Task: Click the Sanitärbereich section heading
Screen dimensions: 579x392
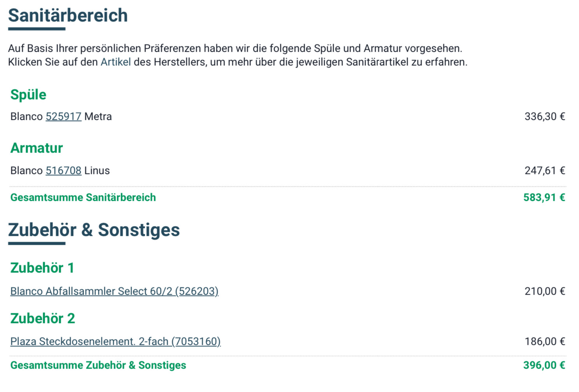Action: click(68, 16)
